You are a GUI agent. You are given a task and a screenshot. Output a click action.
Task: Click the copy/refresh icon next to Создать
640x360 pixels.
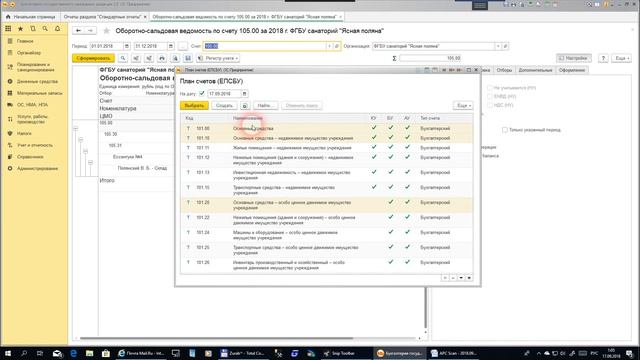(x=245, y=106)
